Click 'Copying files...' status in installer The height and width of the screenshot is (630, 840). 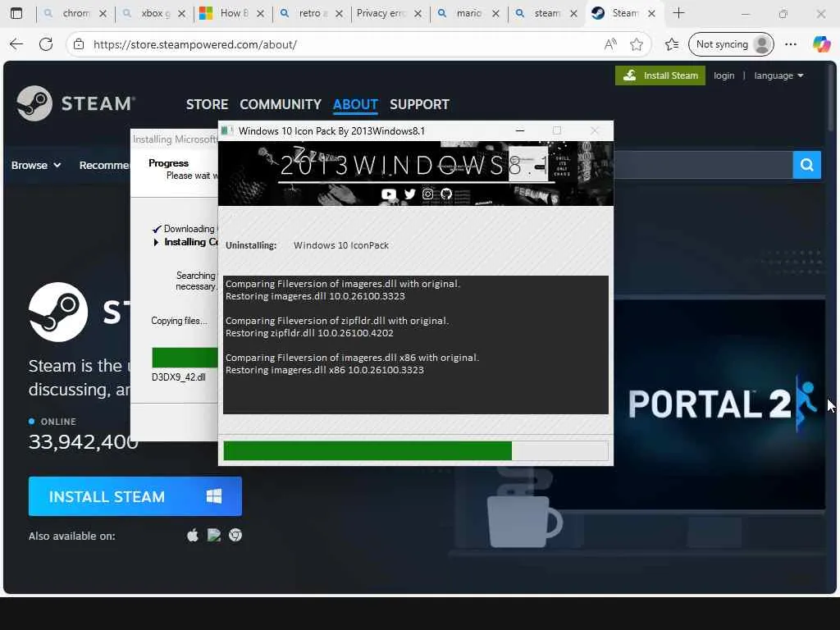pos(179,321)
